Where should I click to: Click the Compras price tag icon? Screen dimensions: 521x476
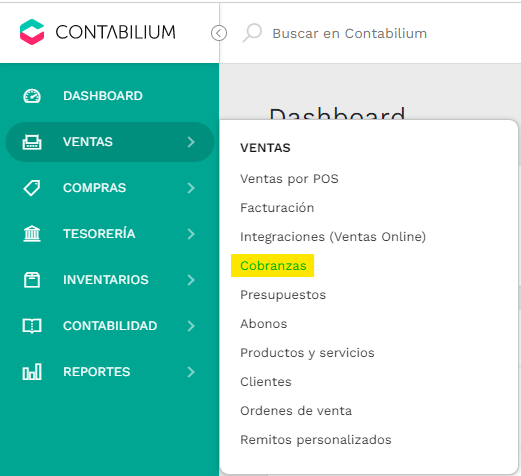[x=32, y=188]
